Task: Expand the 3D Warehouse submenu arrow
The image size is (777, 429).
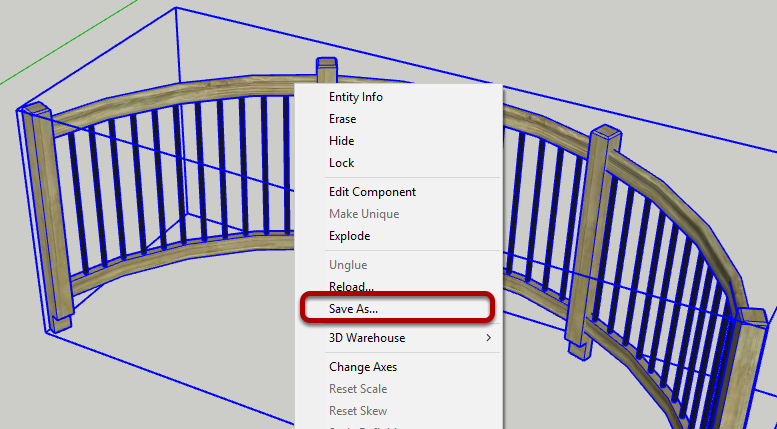Action: [488, 338]
